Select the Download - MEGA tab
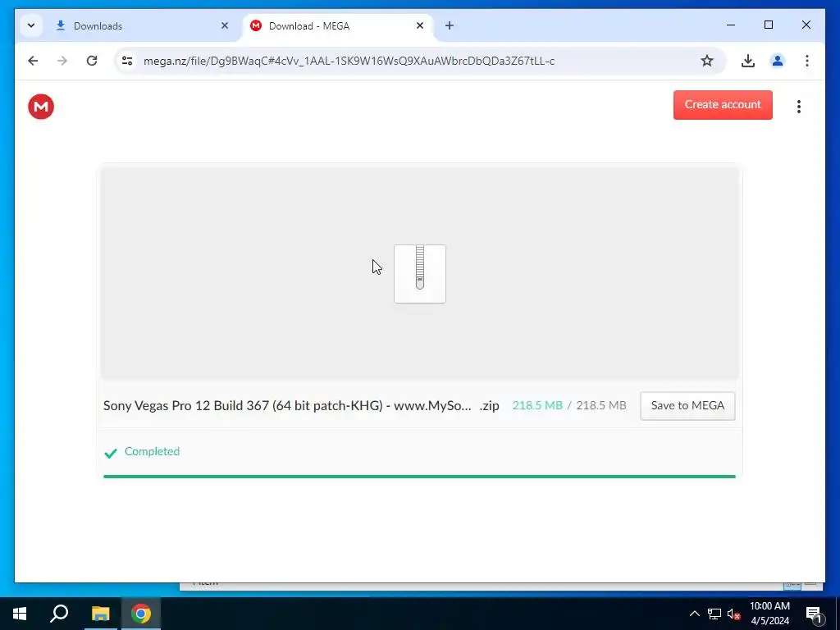The width and height of the screenshot is (840, 630). 339,25
